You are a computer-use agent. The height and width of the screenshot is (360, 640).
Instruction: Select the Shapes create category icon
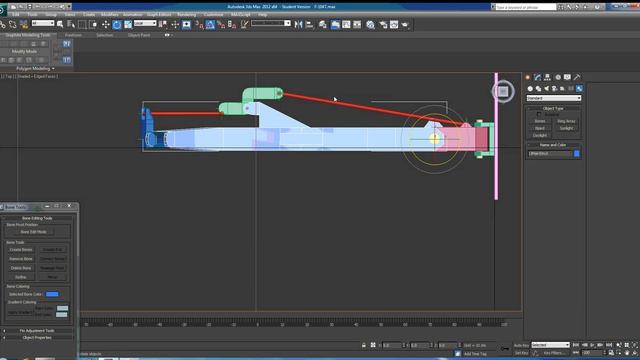pyautogui.click(x=538, y=88)
